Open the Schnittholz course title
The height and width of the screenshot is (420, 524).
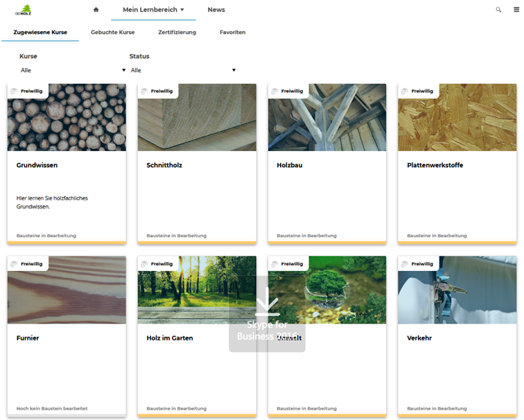tap(164, 165)
